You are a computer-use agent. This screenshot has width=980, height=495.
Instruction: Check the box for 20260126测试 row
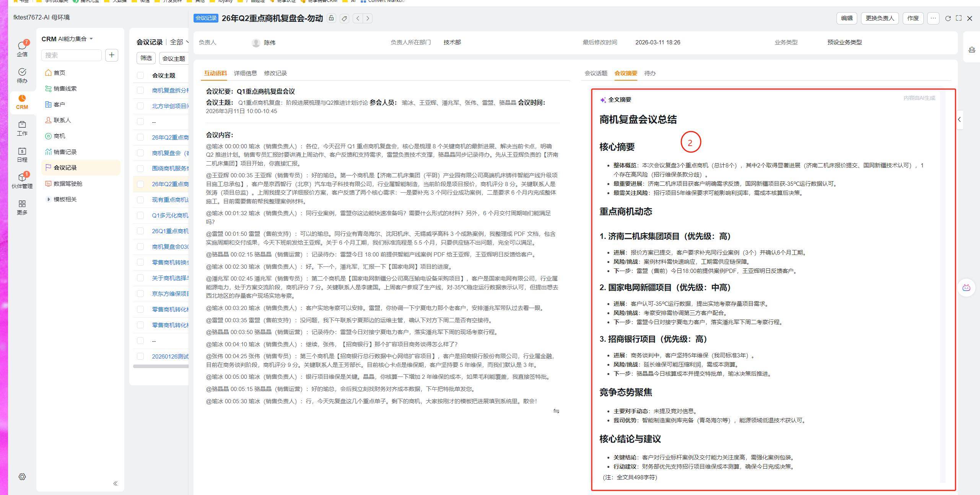point(140,356)
